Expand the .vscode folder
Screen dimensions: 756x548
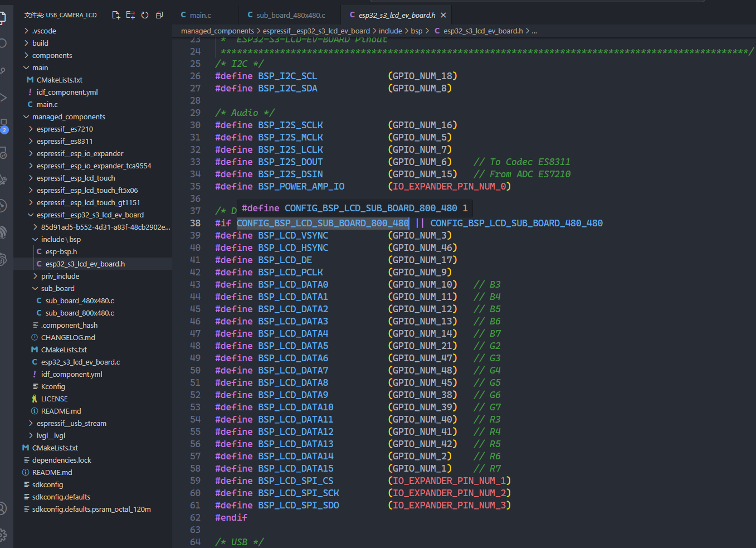(x=26, y=31)
